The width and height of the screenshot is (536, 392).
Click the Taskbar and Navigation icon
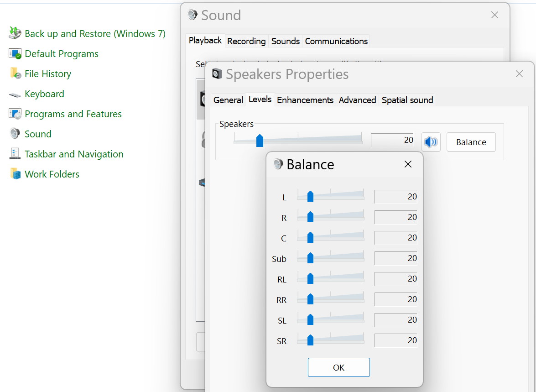coord(15,154)
